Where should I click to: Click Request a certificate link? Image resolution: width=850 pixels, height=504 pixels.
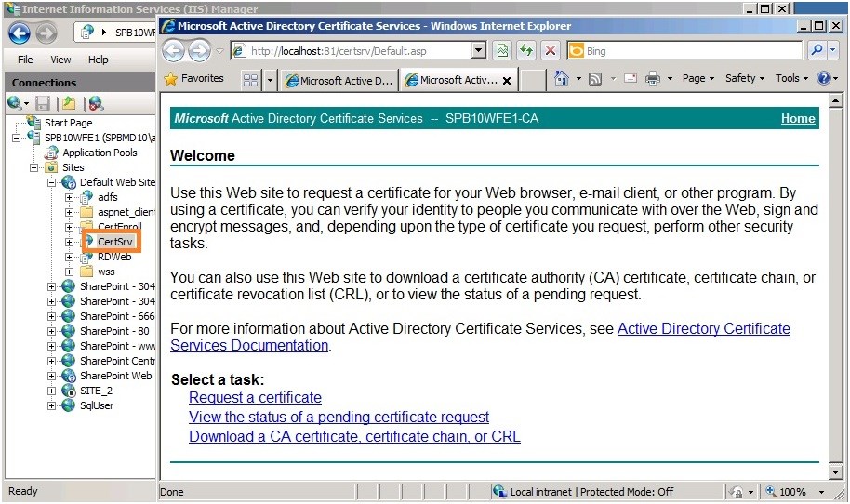[x=256, y=398]
